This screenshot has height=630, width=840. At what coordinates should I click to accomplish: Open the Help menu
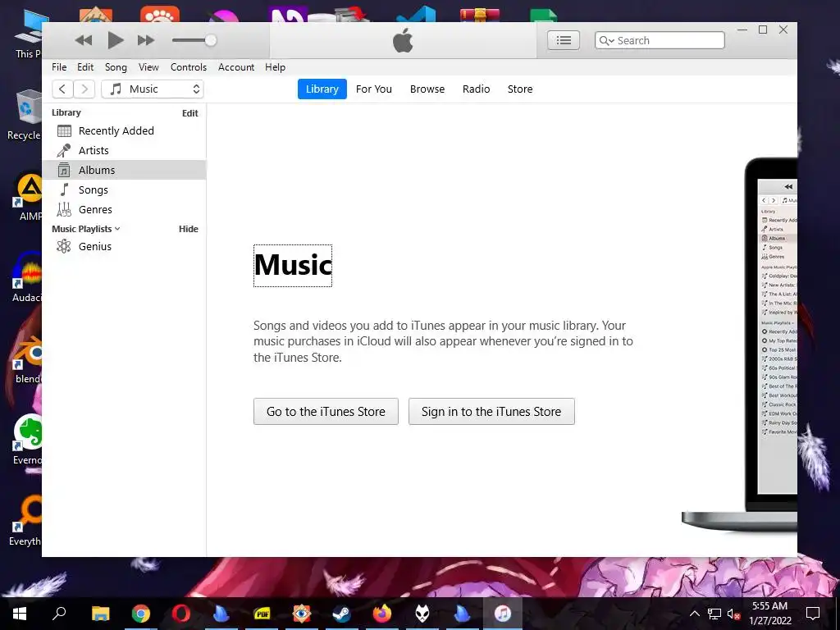(276, 67)
